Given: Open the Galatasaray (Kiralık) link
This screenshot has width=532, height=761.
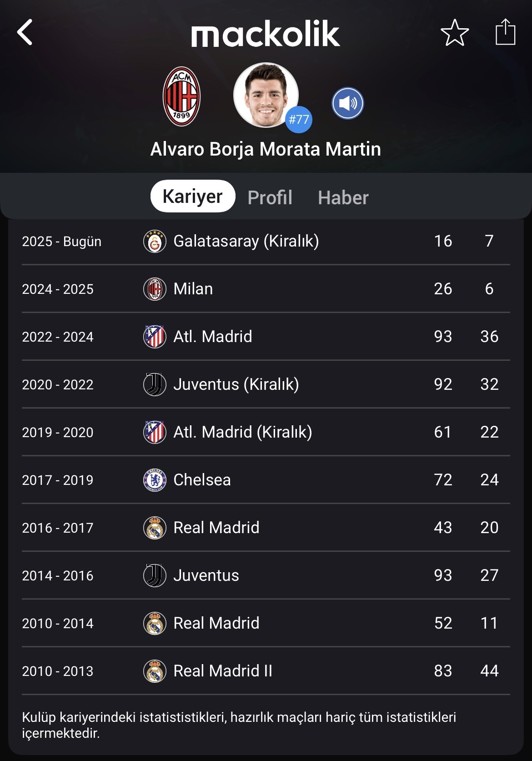Looking at the screenshot, I should click(246, 241).
